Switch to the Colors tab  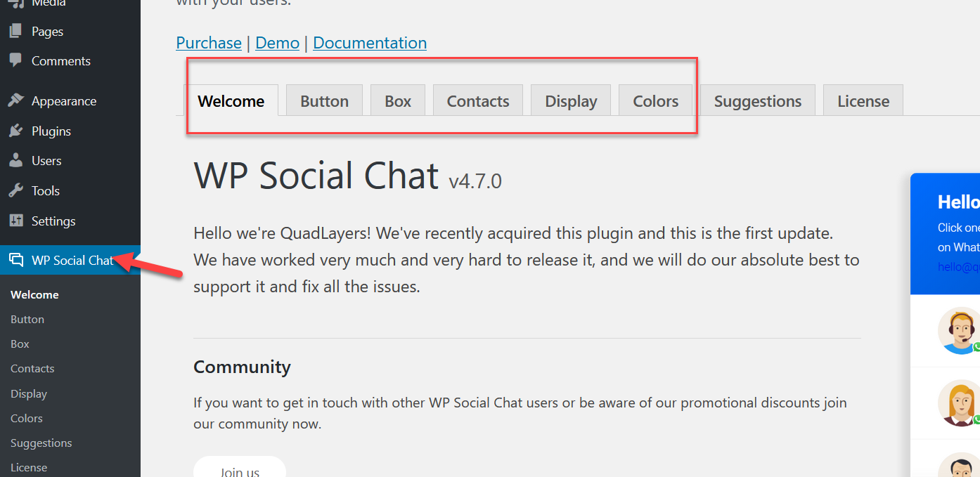click(x=656, y=100)
